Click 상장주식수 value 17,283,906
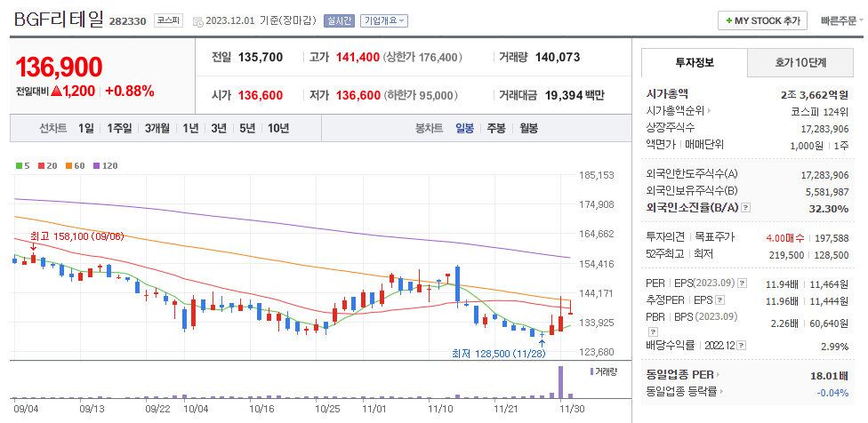868x423 pixels. point(824,128)
